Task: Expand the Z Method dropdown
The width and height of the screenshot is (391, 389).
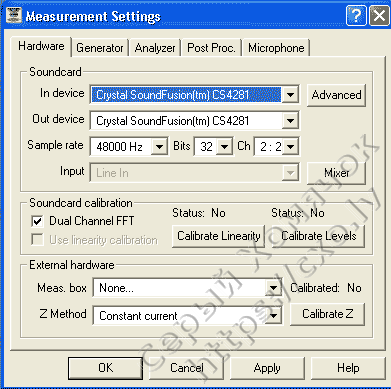Action: pyautogui.click(x=273, y=315)
